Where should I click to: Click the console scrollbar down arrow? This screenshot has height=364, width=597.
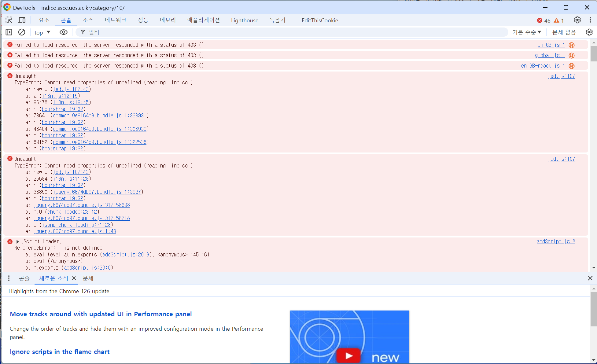pos(594,268)
